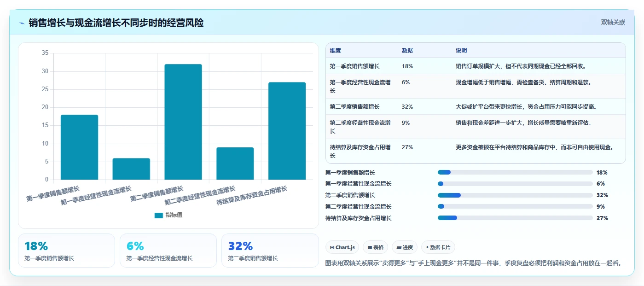Click the 6% progress bar
The image size is (644, 286).
pyautogui.click(x=515, y=184)
